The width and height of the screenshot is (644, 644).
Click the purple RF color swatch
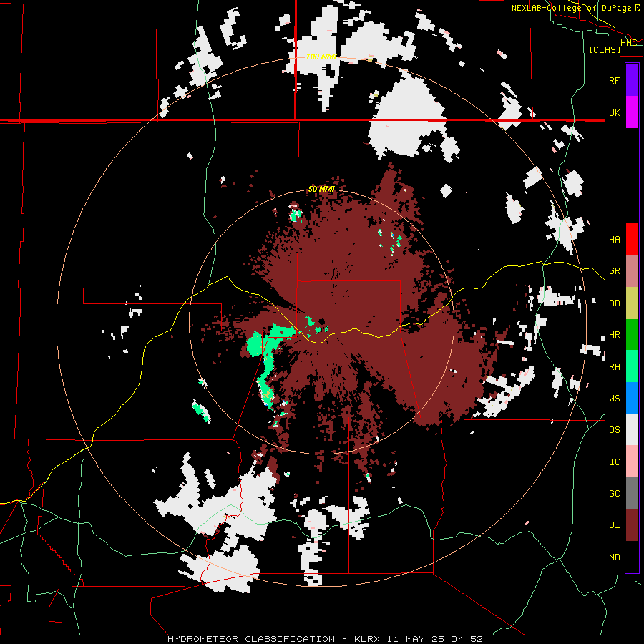tap(632, 80)
